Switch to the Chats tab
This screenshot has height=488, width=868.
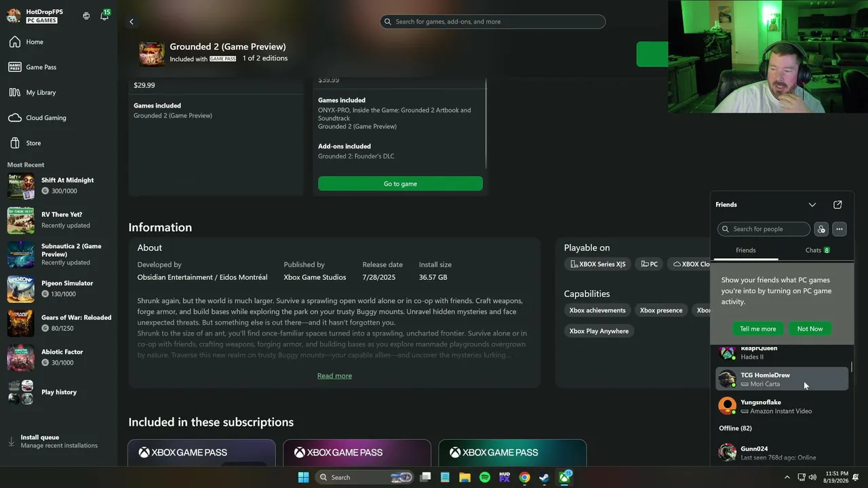tap(817, 251)
